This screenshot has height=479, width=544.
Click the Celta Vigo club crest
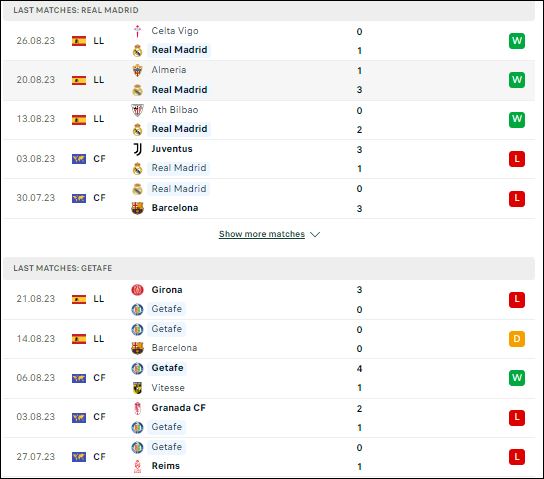coord(137,31)
